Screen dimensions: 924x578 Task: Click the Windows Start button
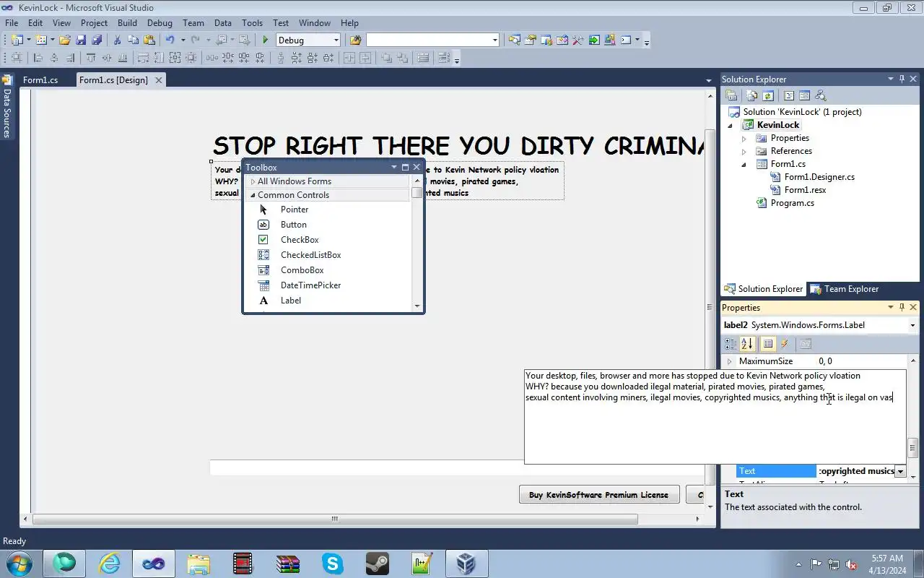point(18,564)
